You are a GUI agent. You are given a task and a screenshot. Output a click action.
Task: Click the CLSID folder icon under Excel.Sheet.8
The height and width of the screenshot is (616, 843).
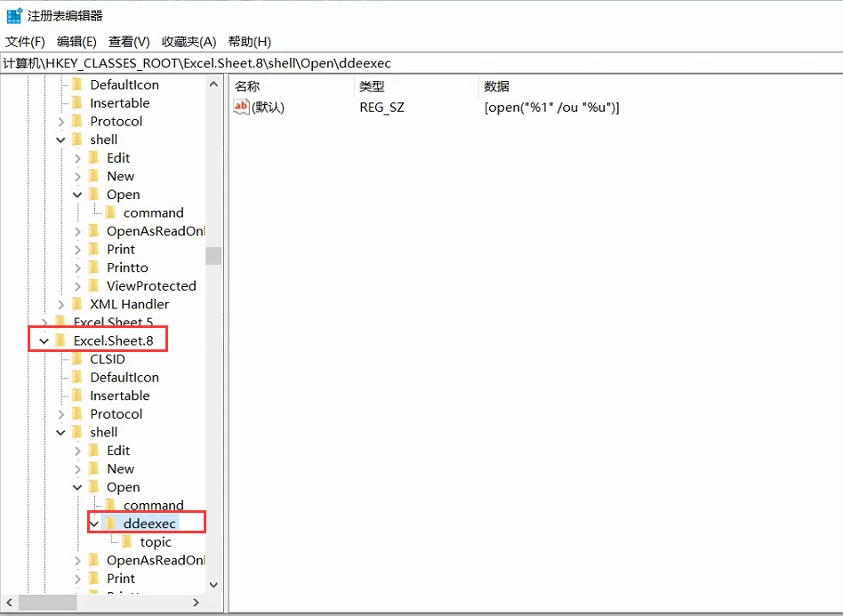[77, 359]
